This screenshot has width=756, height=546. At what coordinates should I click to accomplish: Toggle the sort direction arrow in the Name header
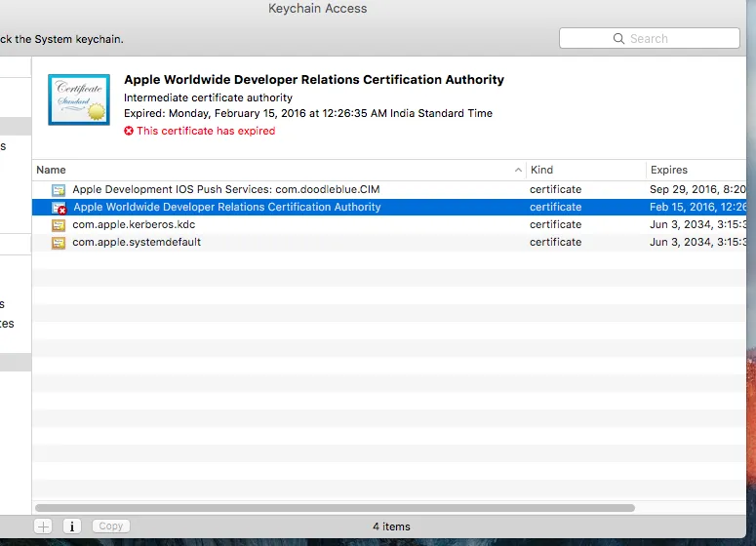(x=518, y=170)
